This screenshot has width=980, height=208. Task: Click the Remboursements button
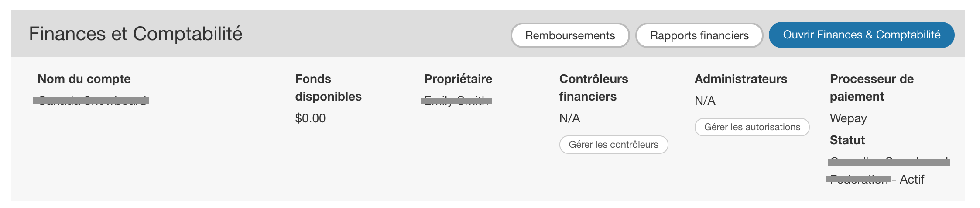point(570,35)
